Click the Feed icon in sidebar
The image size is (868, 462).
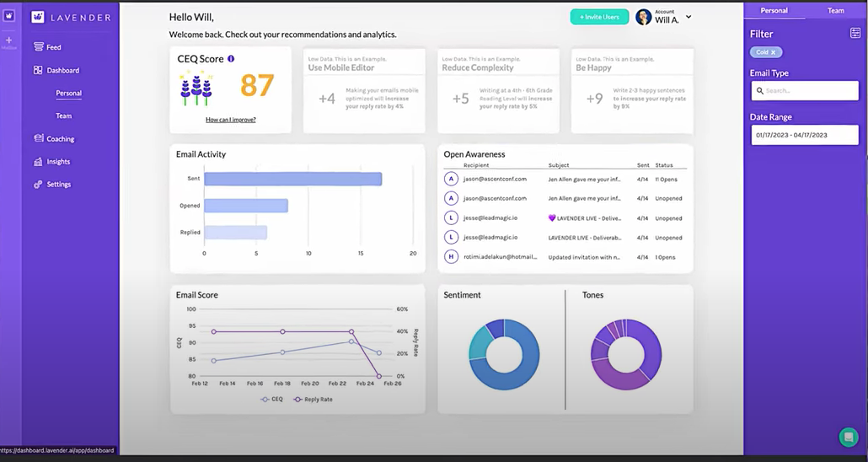38,47
